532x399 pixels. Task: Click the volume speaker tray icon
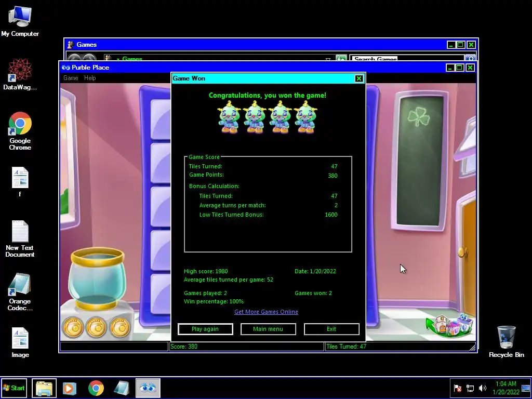tap(482, 388)
